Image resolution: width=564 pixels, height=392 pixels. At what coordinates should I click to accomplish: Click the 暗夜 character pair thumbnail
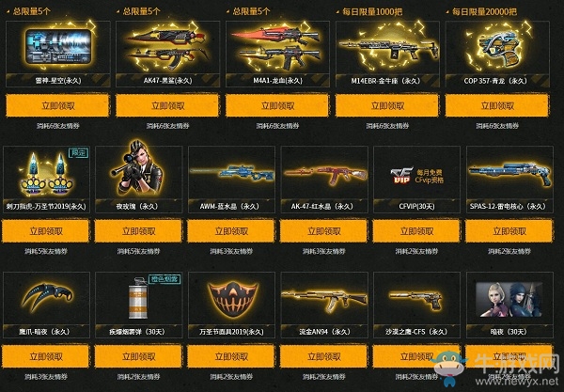(509, 300)
